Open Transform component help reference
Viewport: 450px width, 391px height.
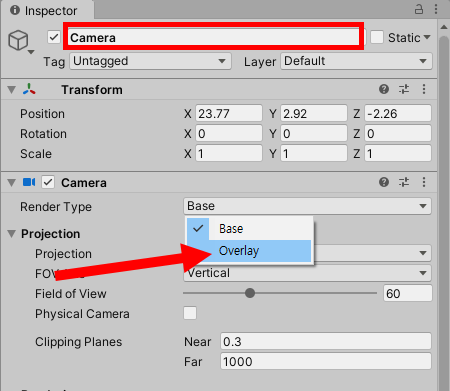(384, 89)
